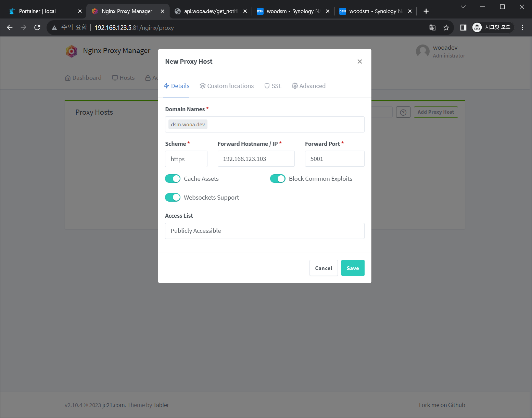The width and height of the screenshot is (532, 418).
Task: Go back in browser history
Action: click(10, 27)
